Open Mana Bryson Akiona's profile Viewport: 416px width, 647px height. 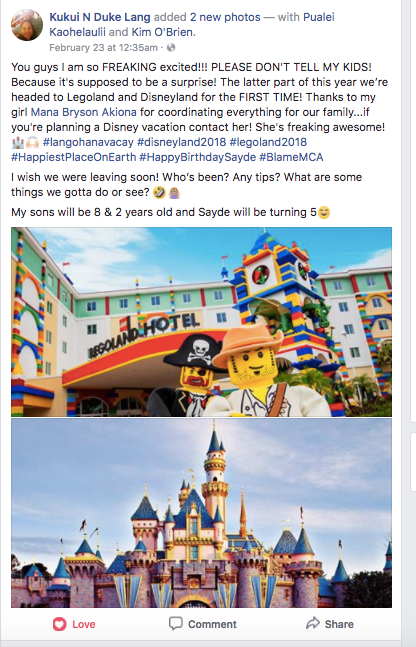83,112
